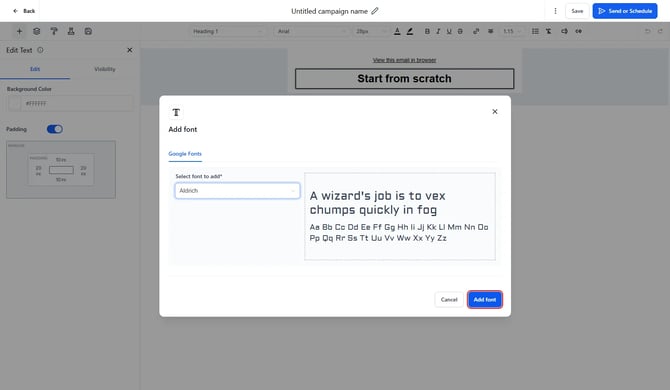The height and width of the screenshot is (390, 670).
Task: Go Back using the arrow link
Action: [x=24, y=11]
